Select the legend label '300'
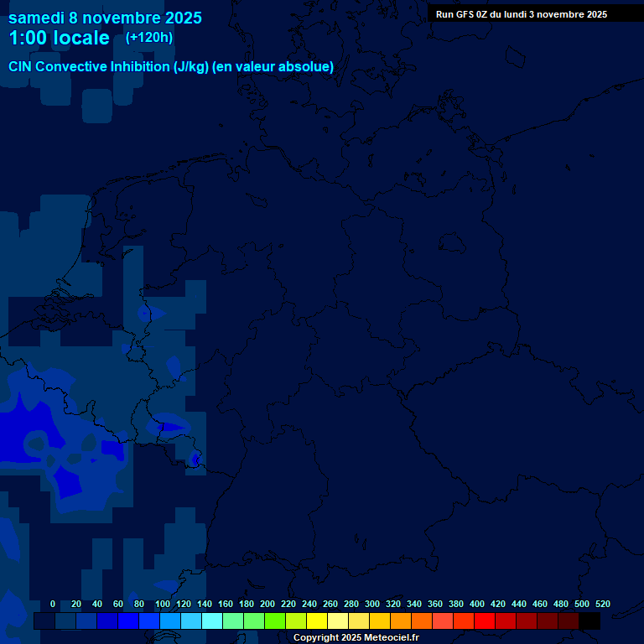The height and width of the screenshot is (644, 644). [x=372, y=604]
